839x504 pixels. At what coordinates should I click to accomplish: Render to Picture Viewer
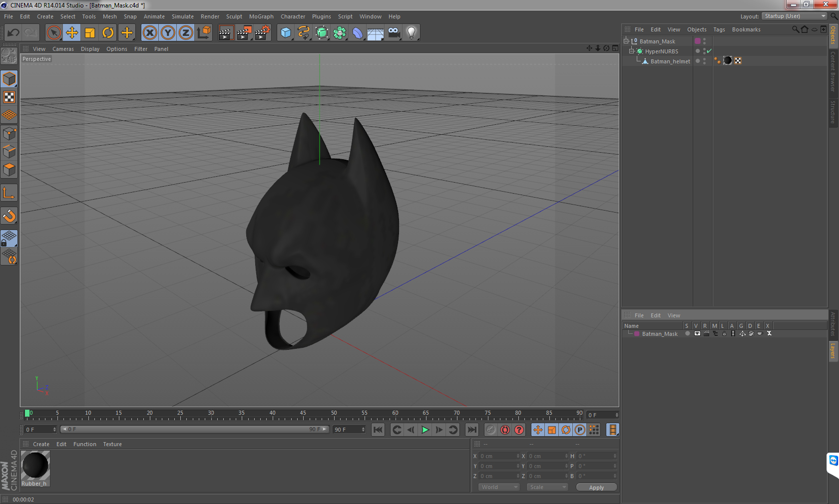click(244, 33)
